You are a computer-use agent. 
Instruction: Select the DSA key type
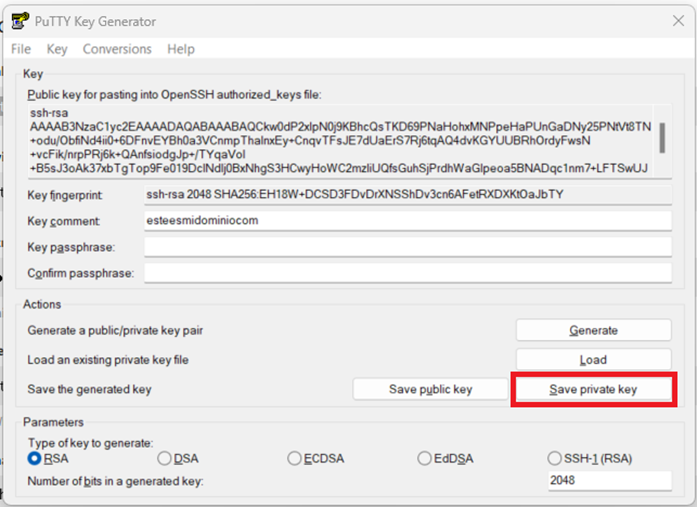pos(164,459)
